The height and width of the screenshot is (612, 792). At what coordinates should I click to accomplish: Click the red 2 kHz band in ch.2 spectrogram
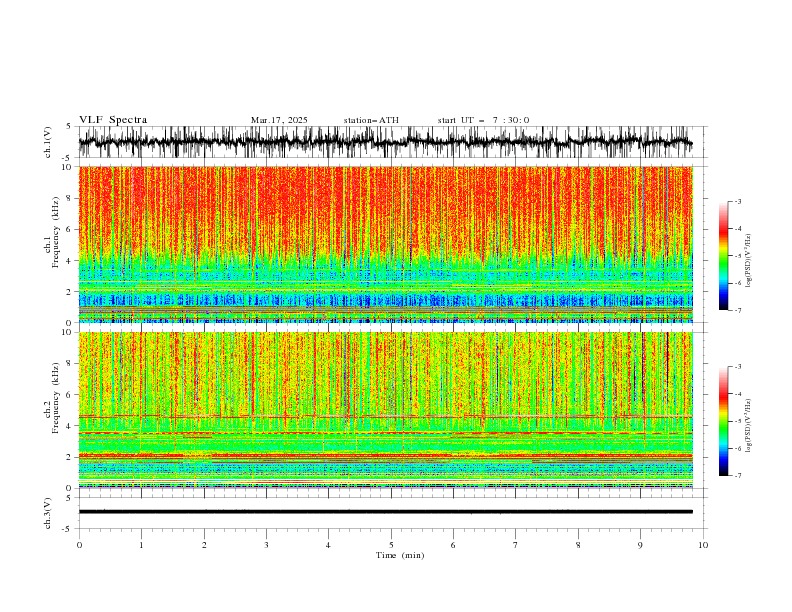pos(386,456)
